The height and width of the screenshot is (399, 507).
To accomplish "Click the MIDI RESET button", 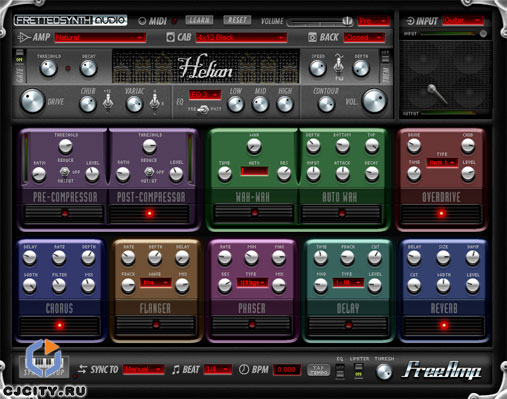I will point(237,20).
